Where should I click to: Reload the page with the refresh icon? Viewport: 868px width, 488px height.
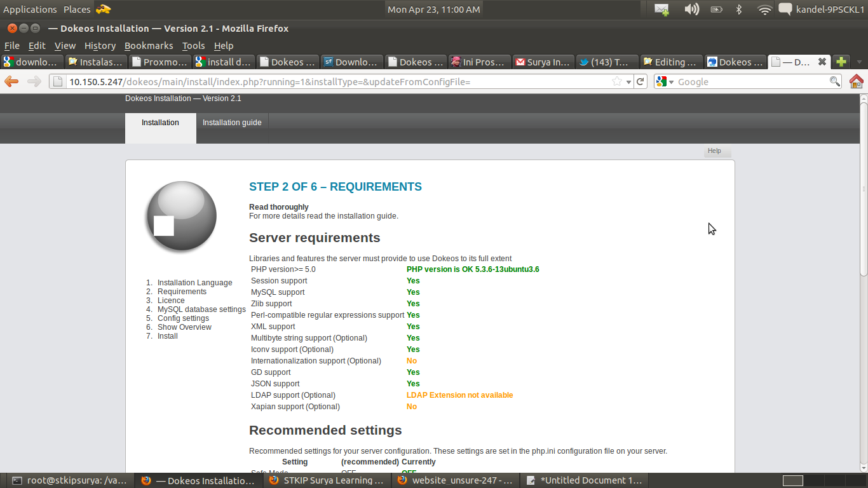pos(641,81)
